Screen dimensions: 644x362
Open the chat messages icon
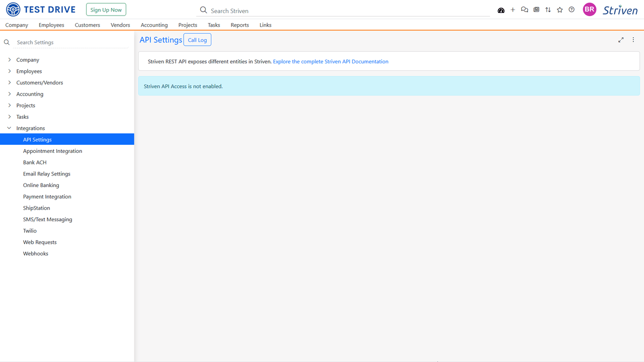click(524, 10)
